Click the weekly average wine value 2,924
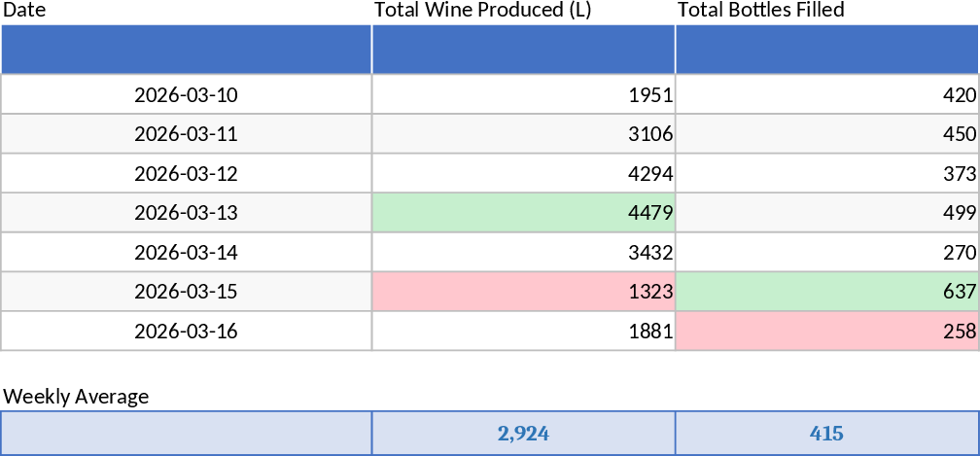 (x=523, y=434)
